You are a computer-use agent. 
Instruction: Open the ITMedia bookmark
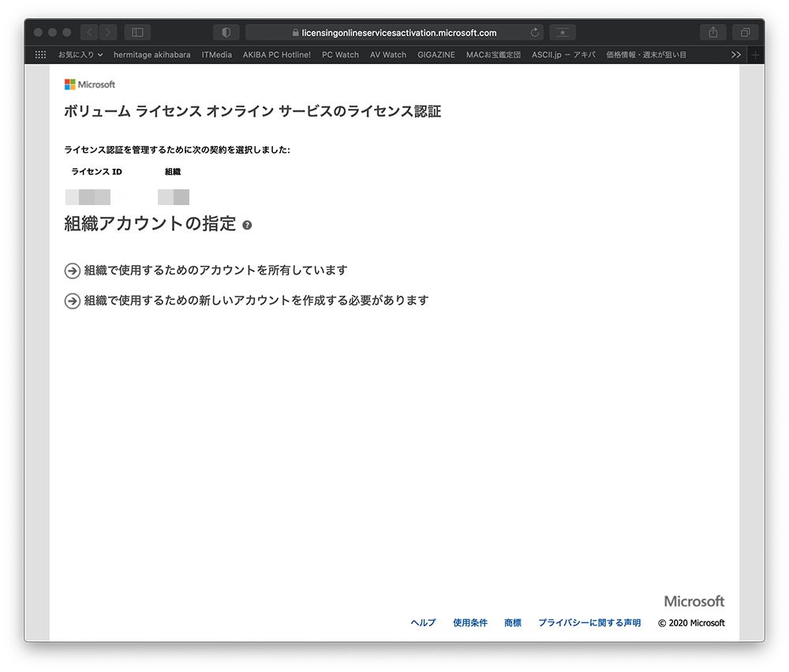[217, 54]
